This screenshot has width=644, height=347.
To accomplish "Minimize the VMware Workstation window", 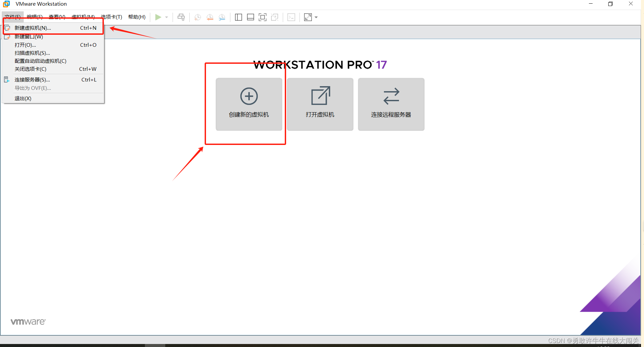I will point(591,4).
